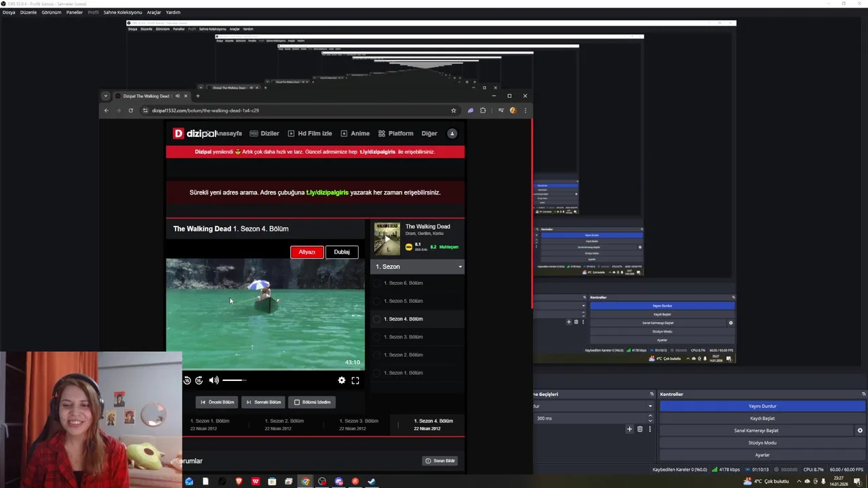Click Sanal Kamerayı Başlat button
The image size is (868, 488).
click(x=756, y=430)
